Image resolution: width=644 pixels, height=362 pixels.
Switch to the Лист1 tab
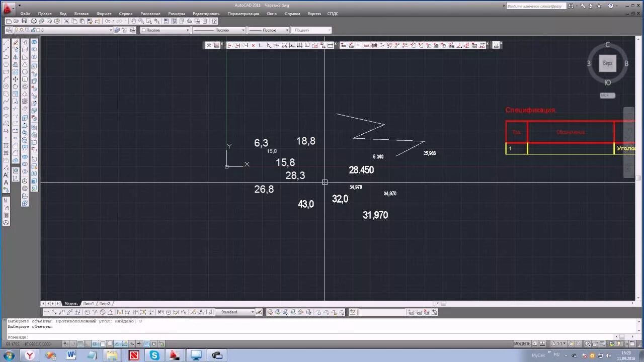(89, 303)
